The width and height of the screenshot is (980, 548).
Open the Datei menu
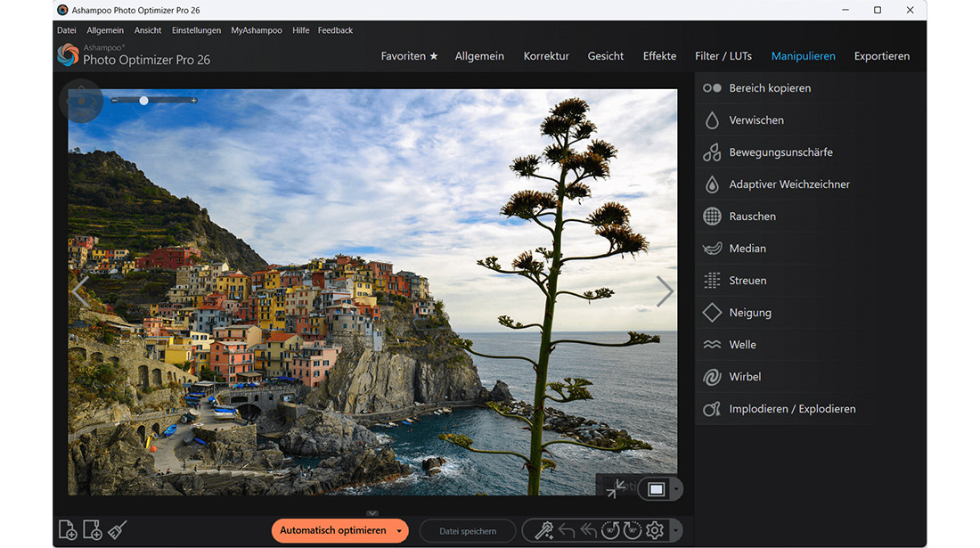pos(66,30)
